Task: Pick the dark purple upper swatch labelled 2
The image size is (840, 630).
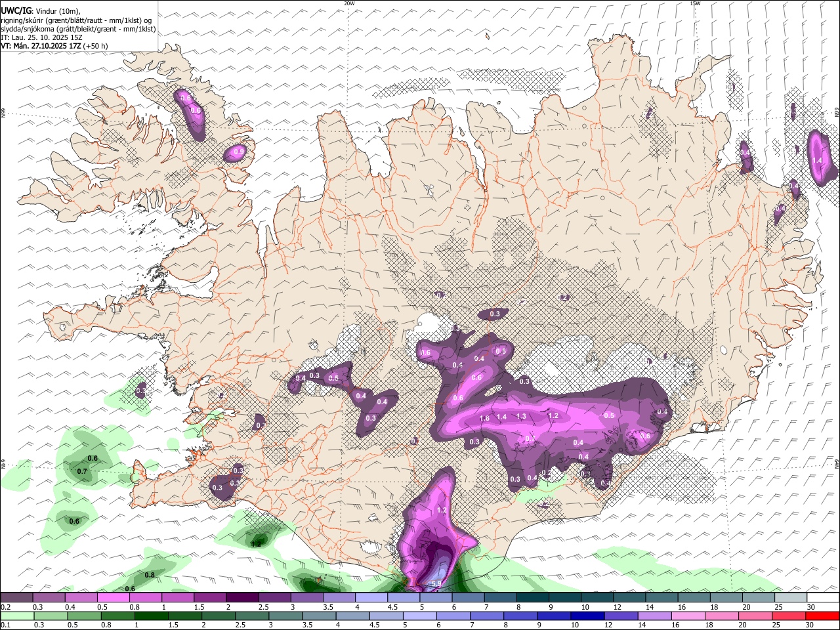Action: 242,597
